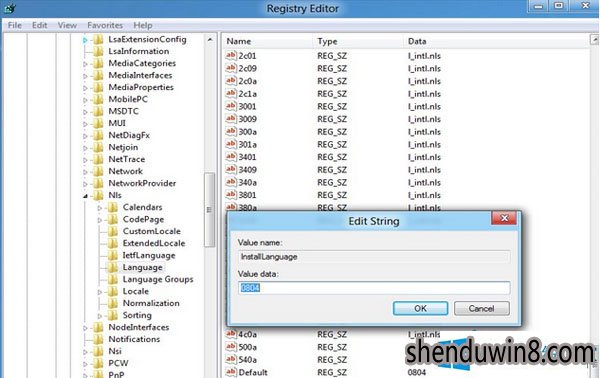600x378 pixels.
Task: Select the Nsi folder icon
Action: (98, 351)
